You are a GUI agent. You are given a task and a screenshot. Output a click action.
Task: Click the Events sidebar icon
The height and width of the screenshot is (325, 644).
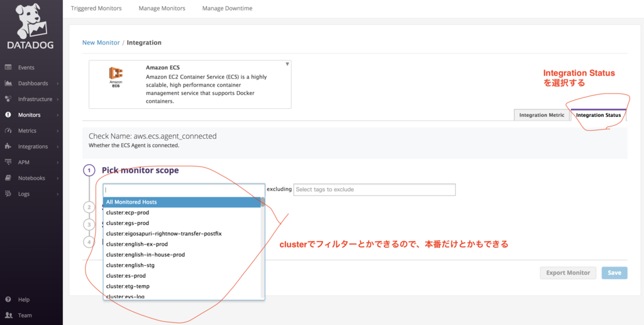pos(8,67)
